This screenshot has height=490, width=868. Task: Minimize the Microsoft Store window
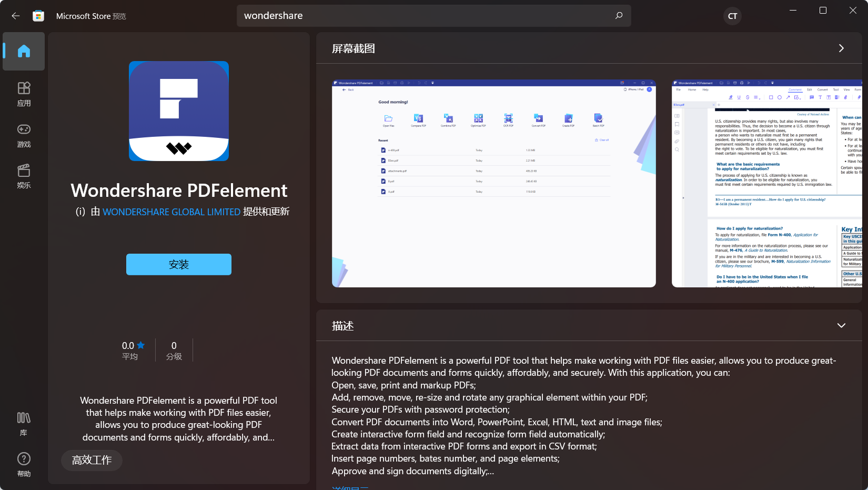coord(793,11)
